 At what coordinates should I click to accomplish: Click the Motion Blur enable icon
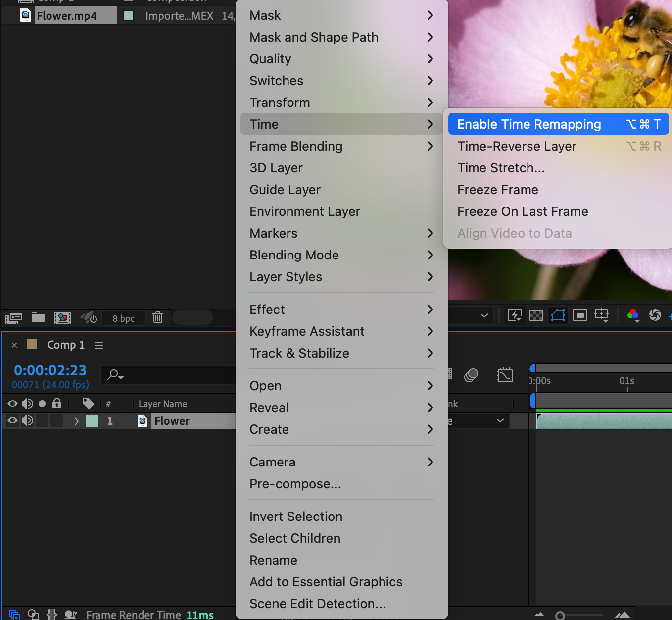(x=471, y=375)
